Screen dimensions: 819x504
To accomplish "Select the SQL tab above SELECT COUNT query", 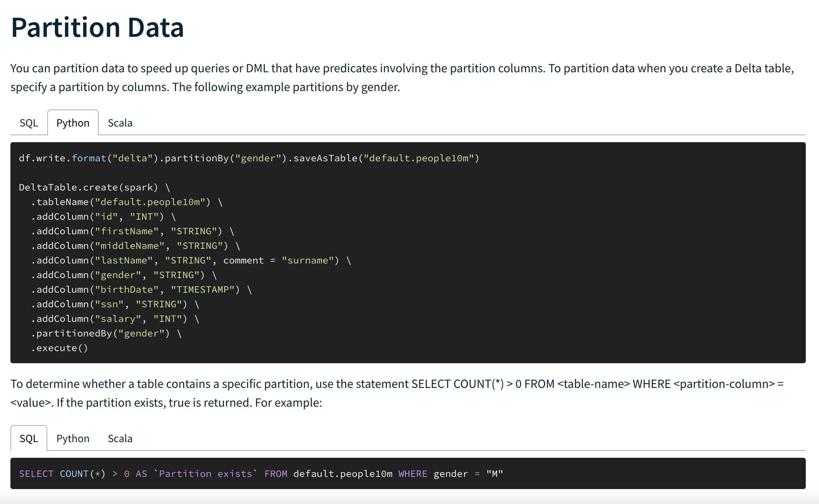I will (29, 439).
